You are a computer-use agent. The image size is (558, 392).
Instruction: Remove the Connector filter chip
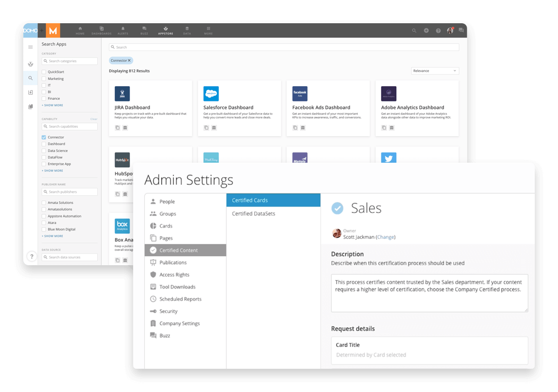(128, 60)
